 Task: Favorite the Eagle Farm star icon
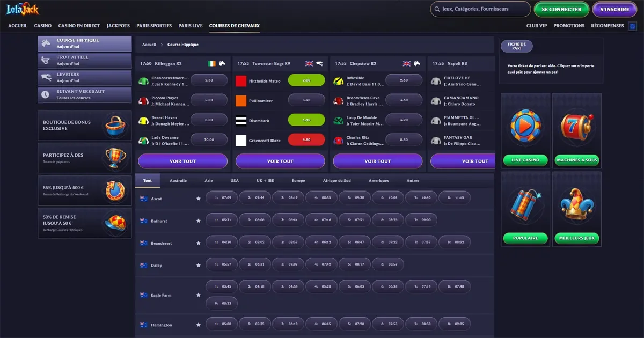[x=199, y=295]
